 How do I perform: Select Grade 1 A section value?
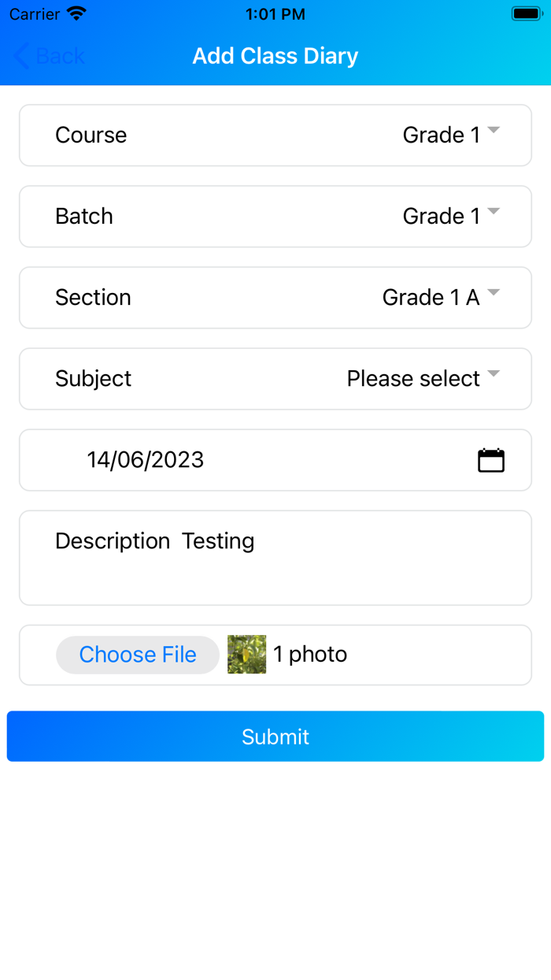pos(431,298)
